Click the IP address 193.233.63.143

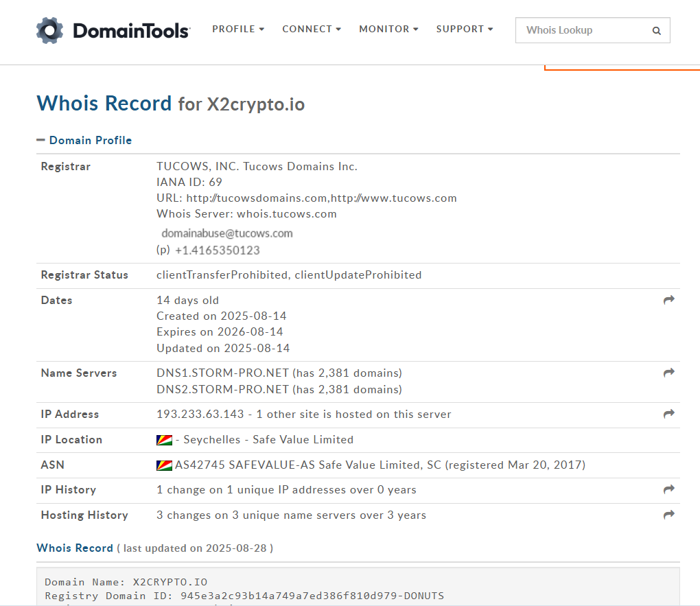coord(200,415)
